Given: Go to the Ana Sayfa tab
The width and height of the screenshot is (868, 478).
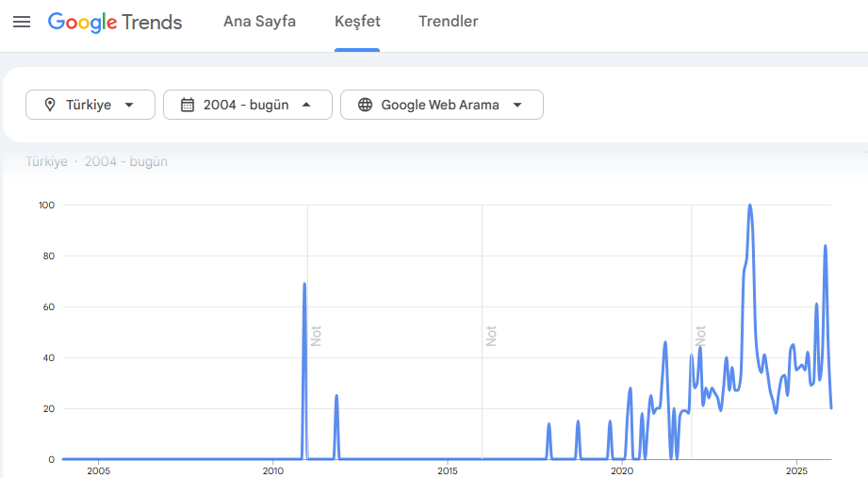Looking at the screenshot, I should (x=259, y=21).
